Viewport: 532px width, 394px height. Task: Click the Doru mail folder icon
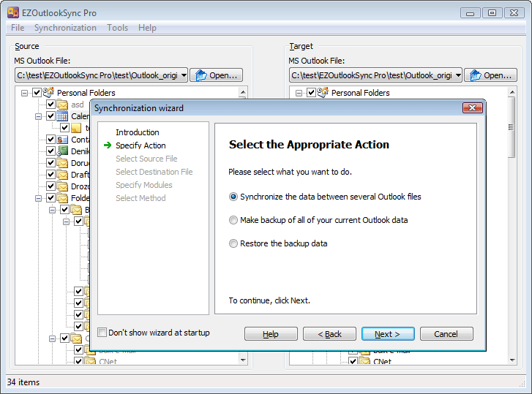pos(62,163)
